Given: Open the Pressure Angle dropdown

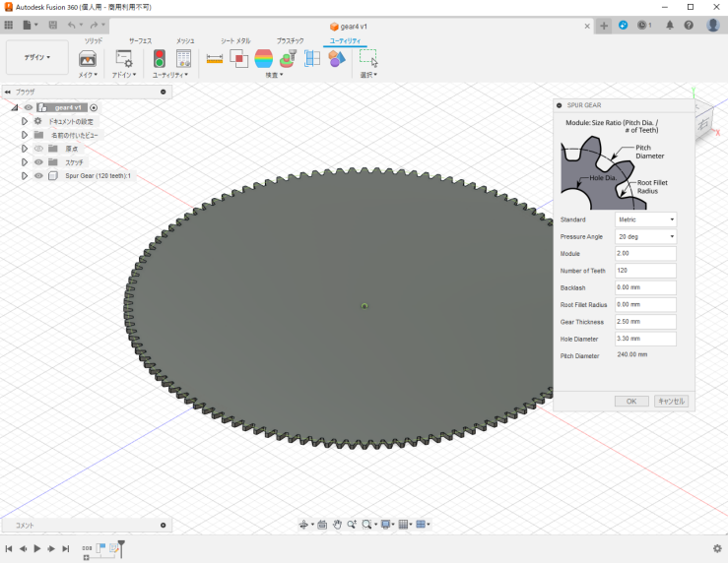Looking at the screenshot, I should click(645, 237).
